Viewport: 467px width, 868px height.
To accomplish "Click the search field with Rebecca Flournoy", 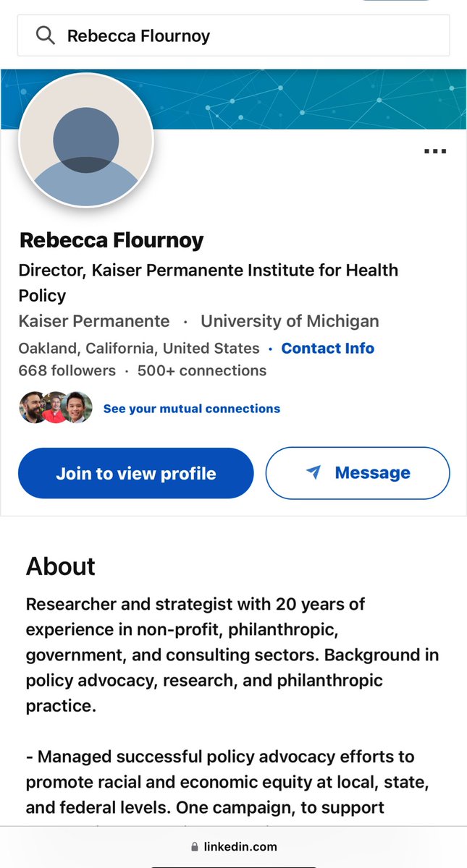I will [x=246, y=35].
